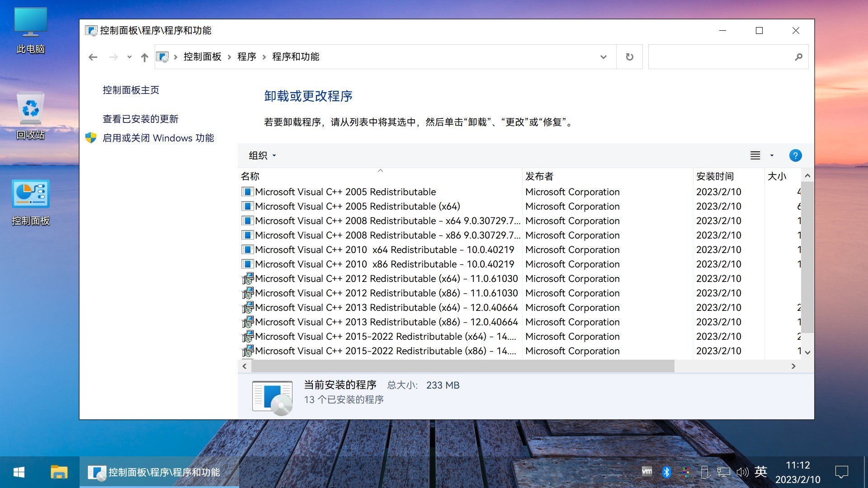This screenshot has width=868, height=488.
Task: Click the Back navigation arrow
Action: click(x=93, y=57)
